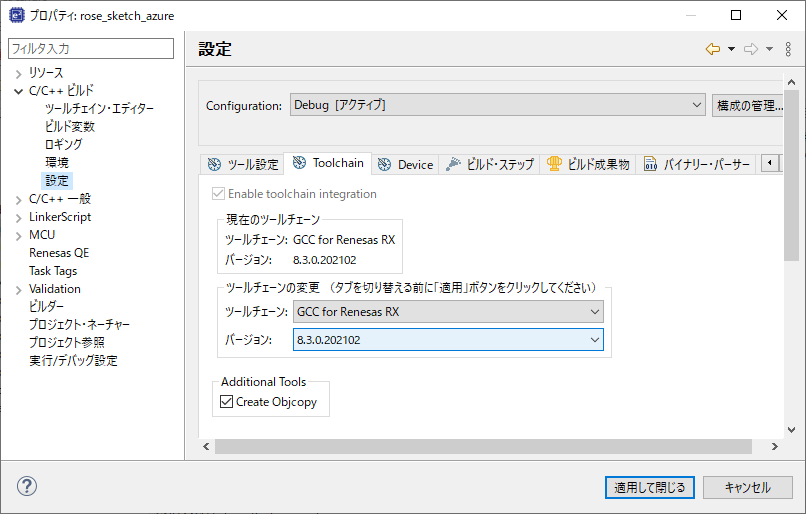Open the ツールチェーン GCC for Renesas RX dropdown
The height and width of the screenshot is (514, 806).
[448, 311]
